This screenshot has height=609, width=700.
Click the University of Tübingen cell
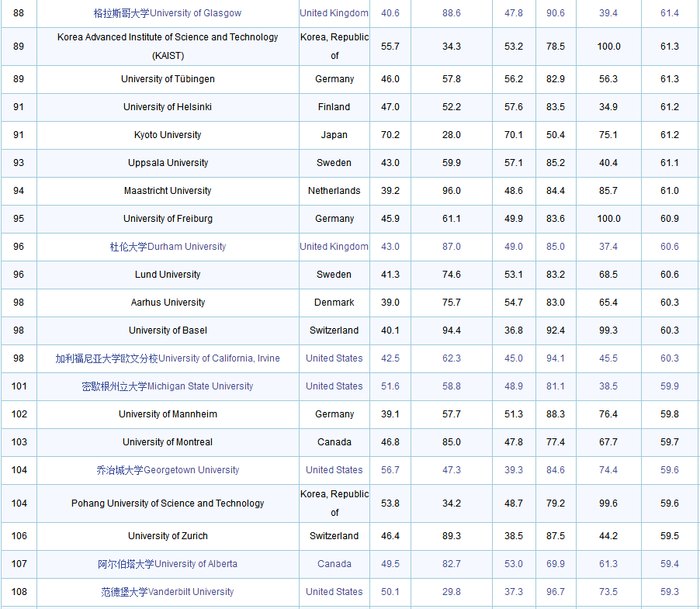point(168,79)
